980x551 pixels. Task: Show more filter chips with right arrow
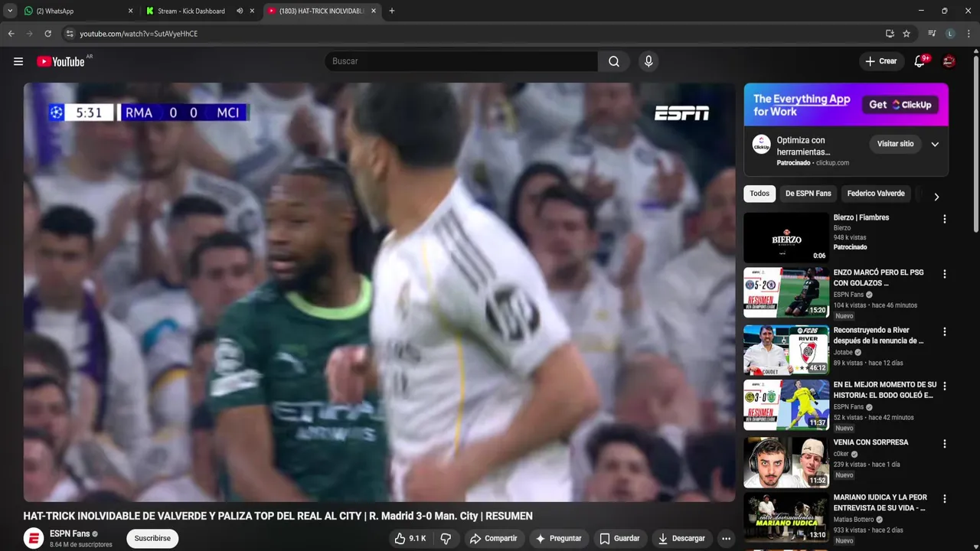[x=936, y=197]
